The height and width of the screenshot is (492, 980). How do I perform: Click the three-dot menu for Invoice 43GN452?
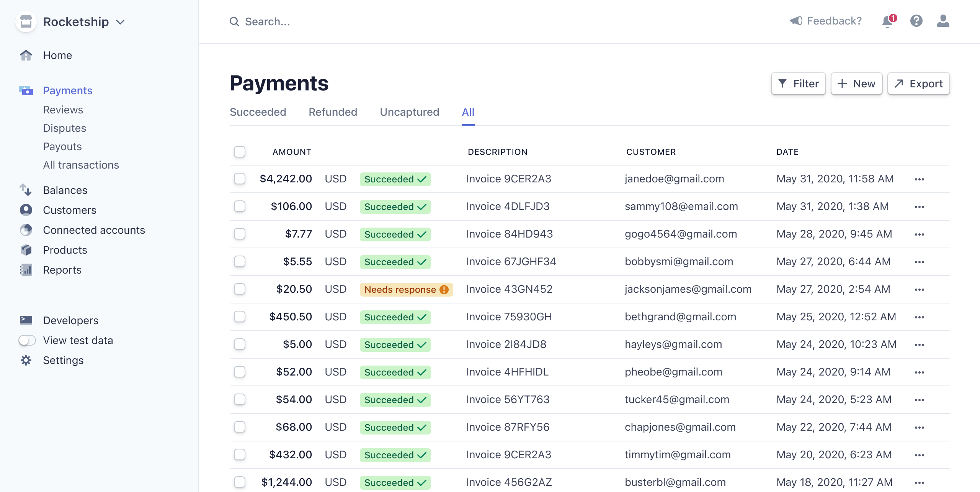(x=919, y=289)
